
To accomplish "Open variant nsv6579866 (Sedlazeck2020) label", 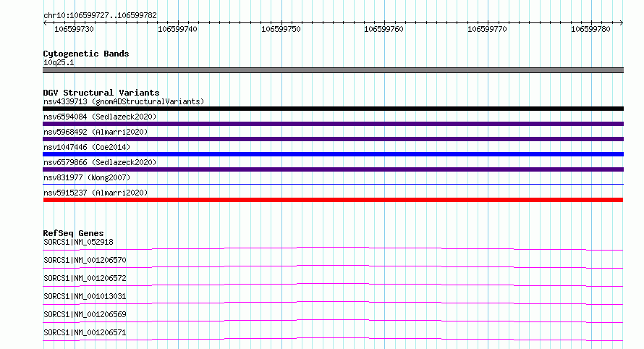I will [100, 162].
